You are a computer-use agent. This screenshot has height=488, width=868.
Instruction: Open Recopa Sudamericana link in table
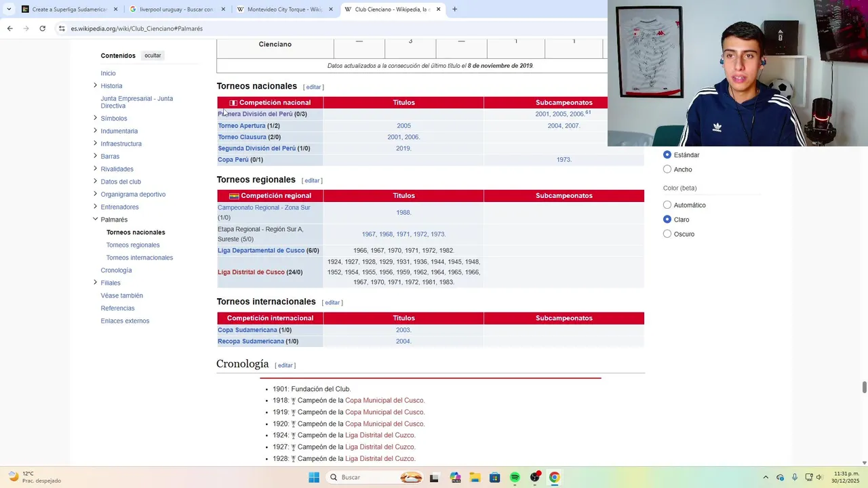(251, 341)
